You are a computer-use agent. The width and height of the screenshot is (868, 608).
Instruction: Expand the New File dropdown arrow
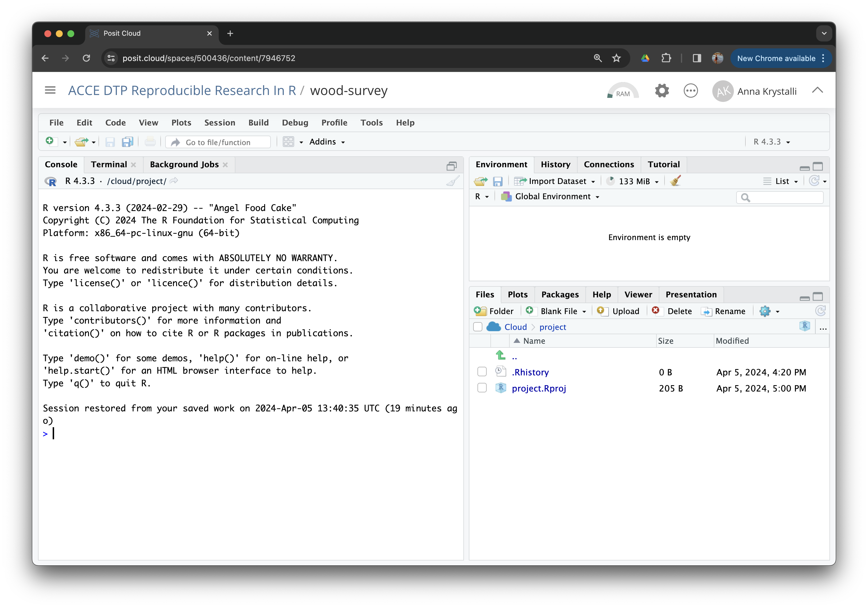pos(65,142)
